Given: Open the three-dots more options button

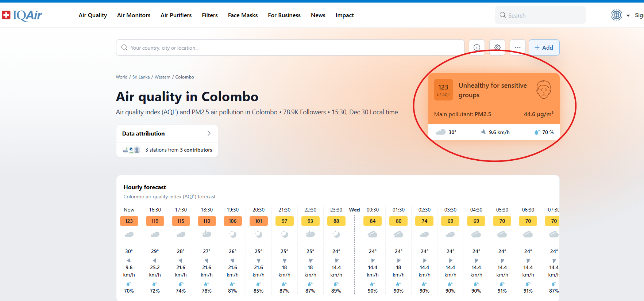Looking at the screenshot, I should pyautogui.click(x=518, y=47).
